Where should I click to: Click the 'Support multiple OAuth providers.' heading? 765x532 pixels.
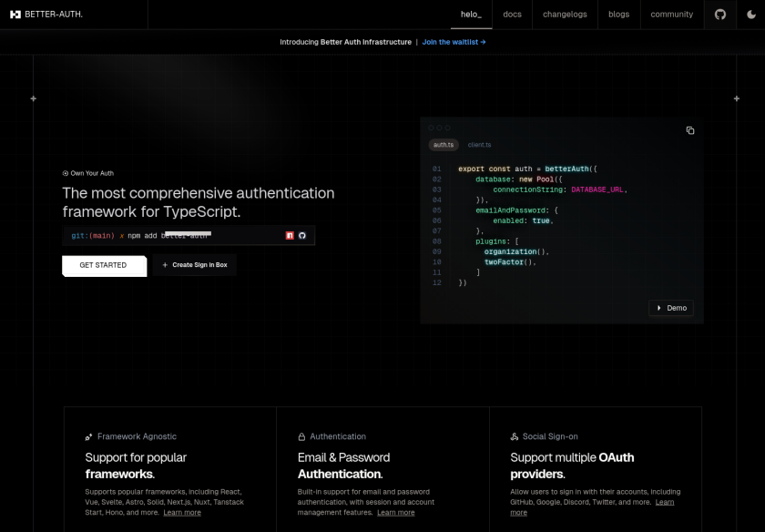[x=572, y=465]
